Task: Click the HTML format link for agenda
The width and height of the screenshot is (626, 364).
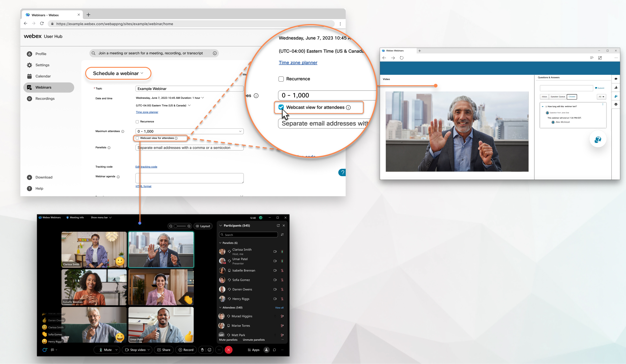Action: [x=143, y=186]
